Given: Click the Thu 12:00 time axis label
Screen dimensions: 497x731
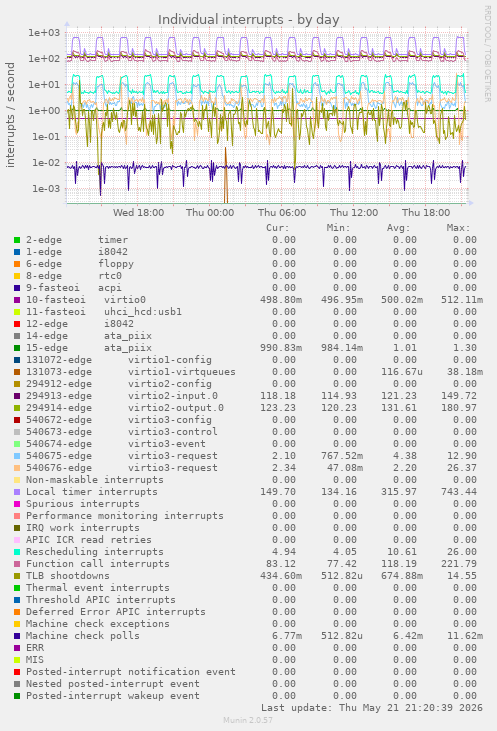Looking at the screenshot, I should tap(354, 213).
